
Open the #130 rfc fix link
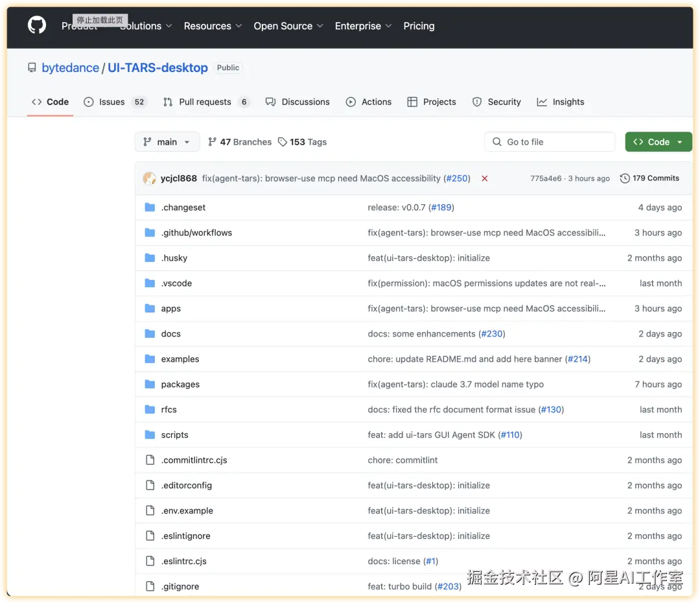551,409
